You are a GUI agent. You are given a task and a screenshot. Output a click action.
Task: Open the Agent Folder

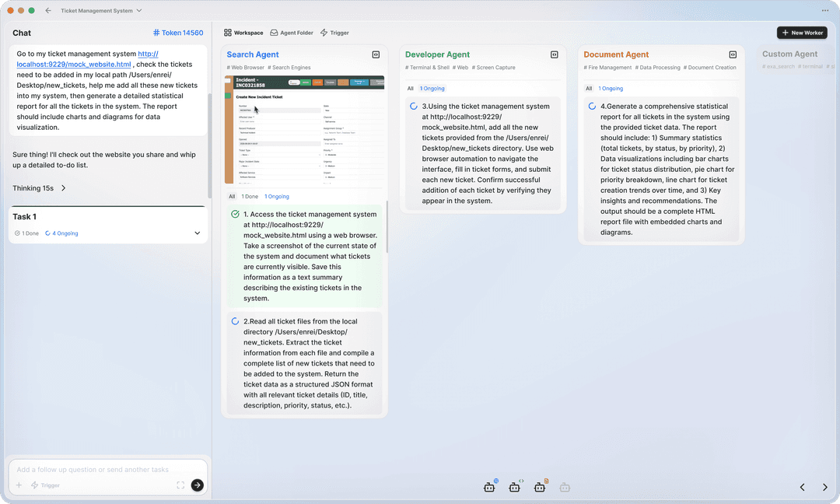(x=291, y=33)
